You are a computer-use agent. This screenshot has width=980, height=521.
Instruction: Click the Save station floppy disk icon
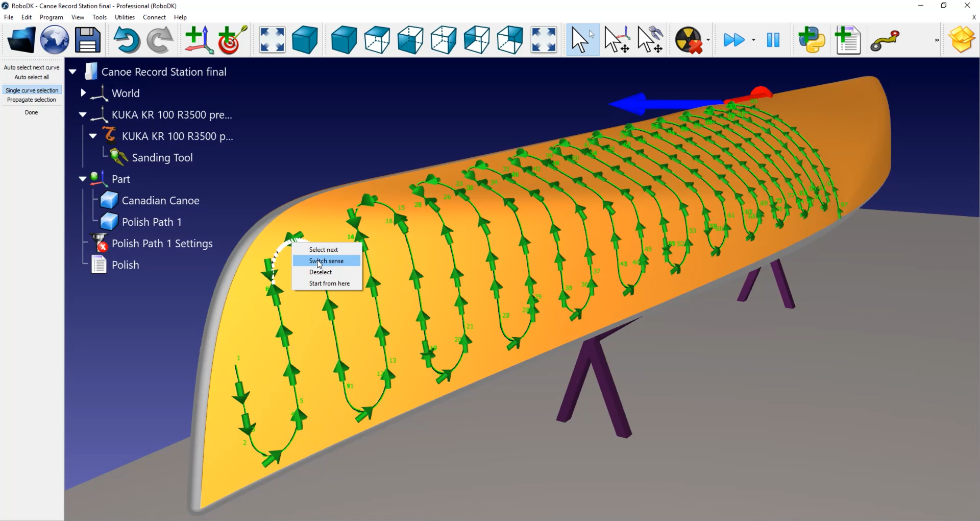(x=88, y=40)
